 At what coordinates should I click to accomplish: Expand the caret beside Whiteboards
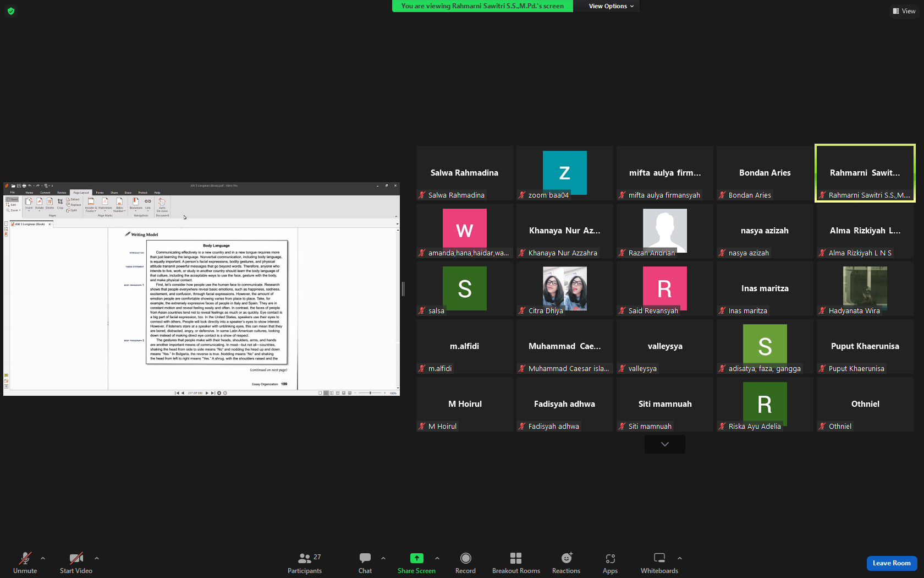coord(680,558)
